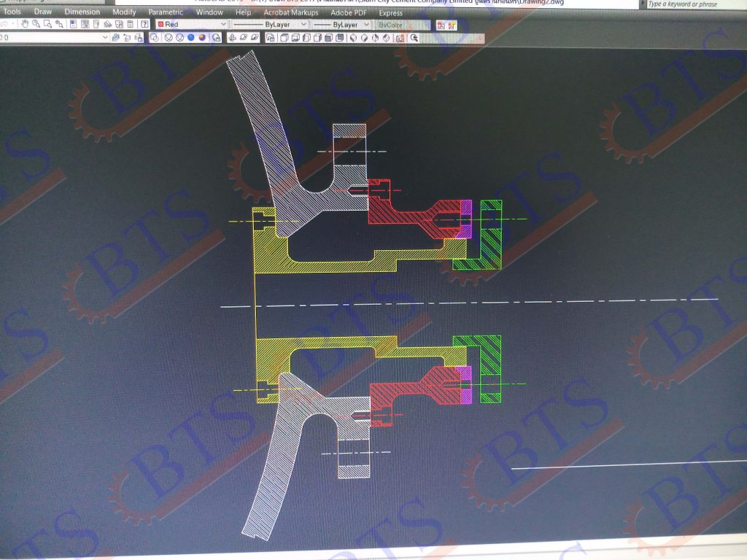Open the Window menu

coord(209,12)
